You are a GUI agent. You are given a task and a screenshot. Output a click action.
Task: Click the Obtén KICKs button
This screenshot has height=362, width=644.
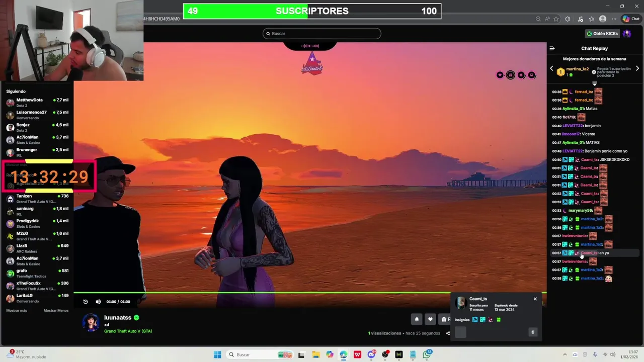[602, 34]
